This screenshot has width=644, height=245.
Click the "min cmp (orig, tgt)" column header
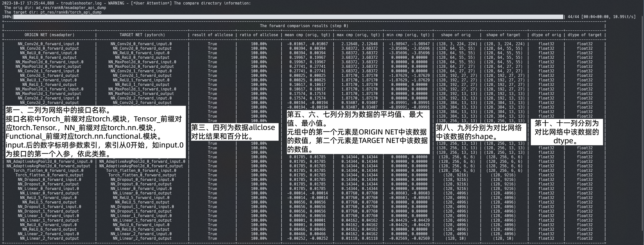pos(408,35)
